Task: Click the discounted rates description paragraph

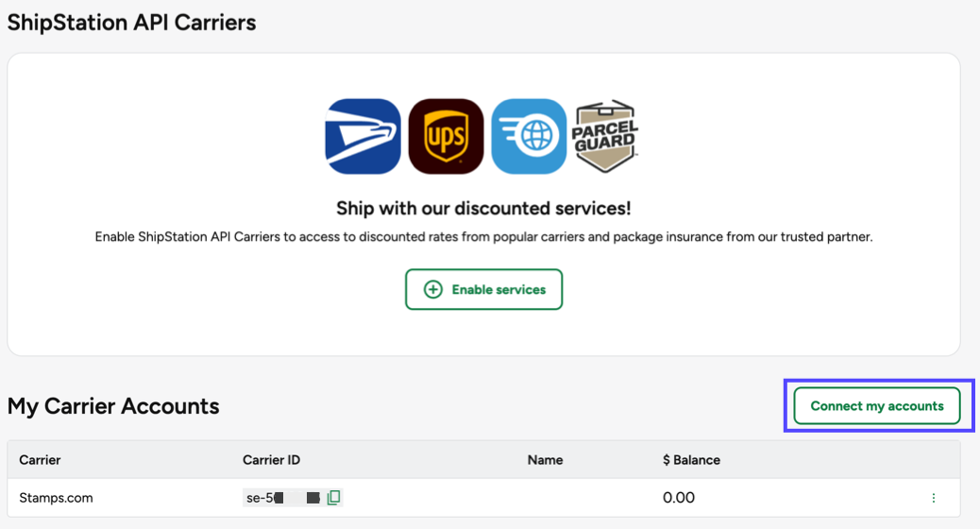Action: 483,237
